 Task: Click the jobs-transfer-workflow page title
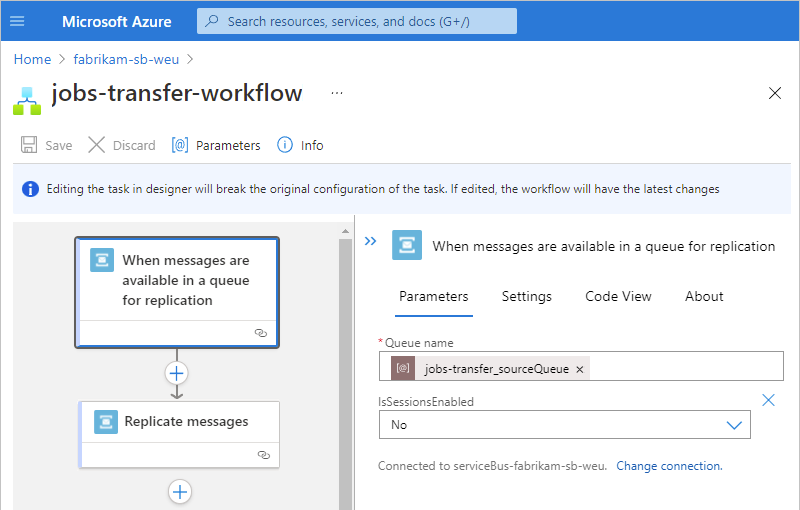pyautogui.click(x=177, y=93)
